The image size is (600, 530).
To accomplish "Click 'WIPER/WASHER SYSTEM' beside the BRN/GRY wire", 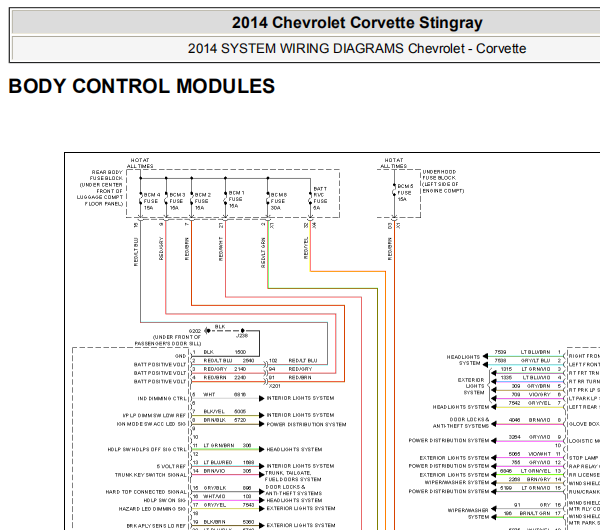I will (457, 483).
